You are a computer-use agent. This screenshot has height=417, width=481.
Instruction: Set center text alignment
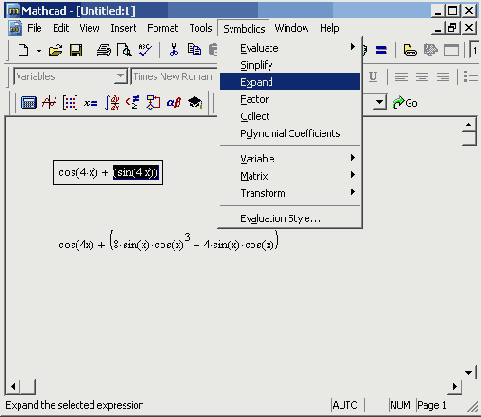pos(422,77)
